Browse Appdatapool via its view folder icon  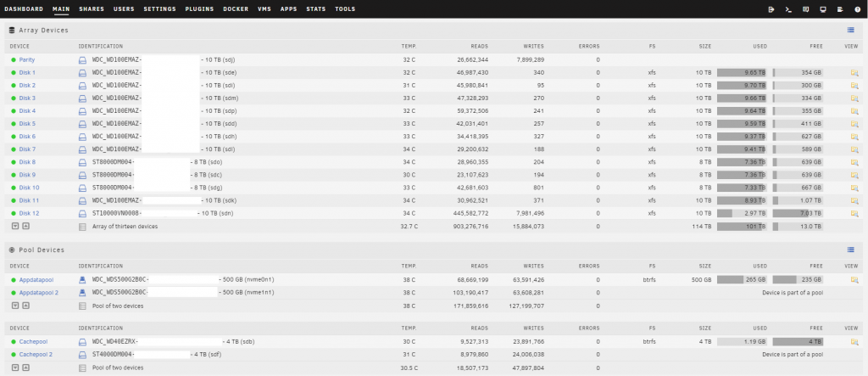854,279
